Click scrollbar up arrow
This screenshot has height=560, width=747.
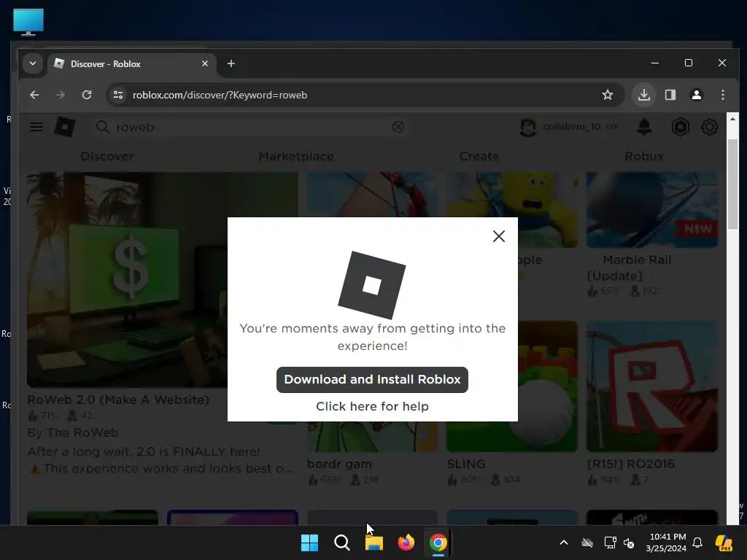[x=732, y=119]
